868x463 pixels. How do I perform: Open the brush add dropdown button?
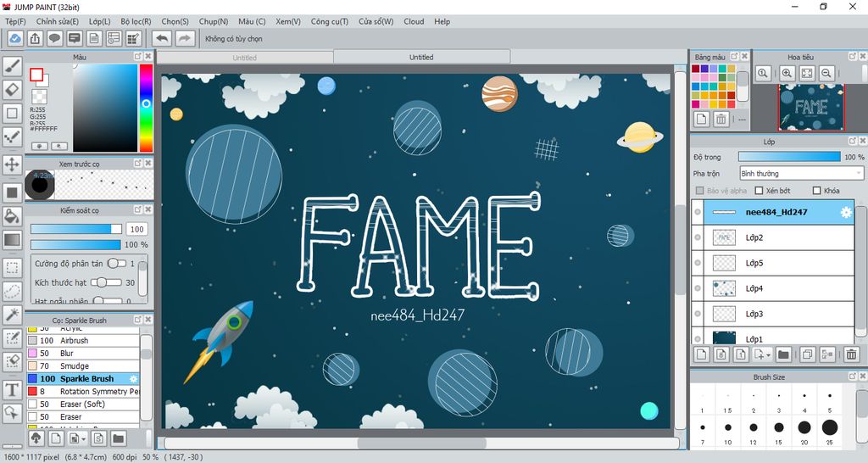[x=76, y=438]
